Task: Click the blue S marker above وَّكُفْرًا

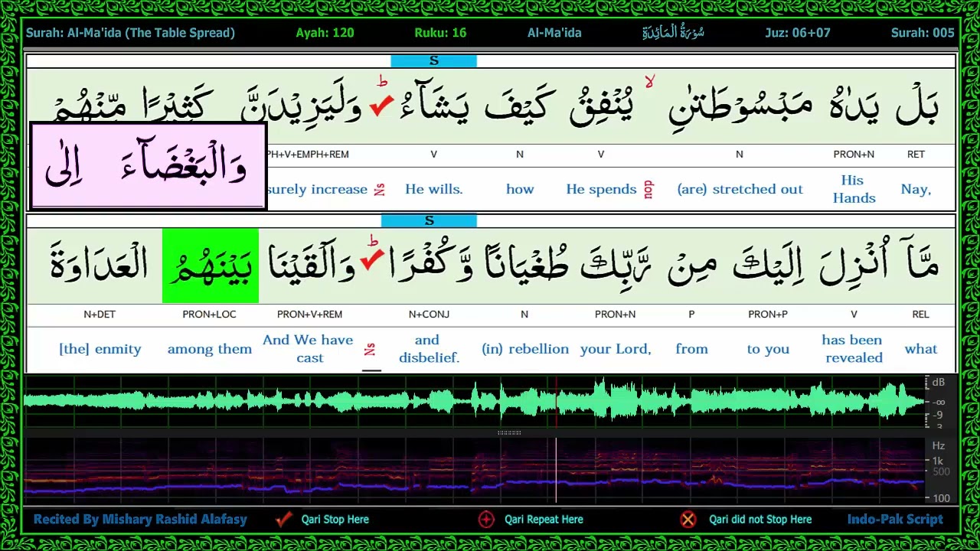Action: coord(429,221)
